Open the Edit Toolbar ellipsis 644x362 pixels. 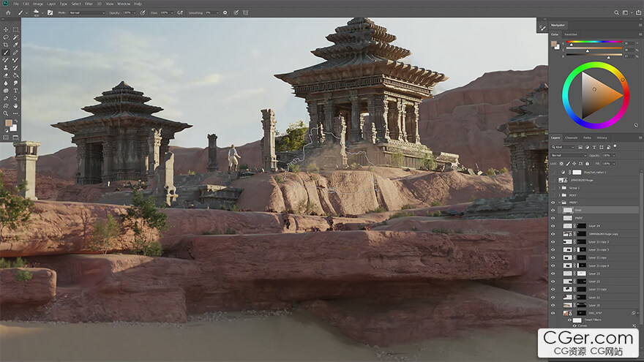(x=15, y=113)
